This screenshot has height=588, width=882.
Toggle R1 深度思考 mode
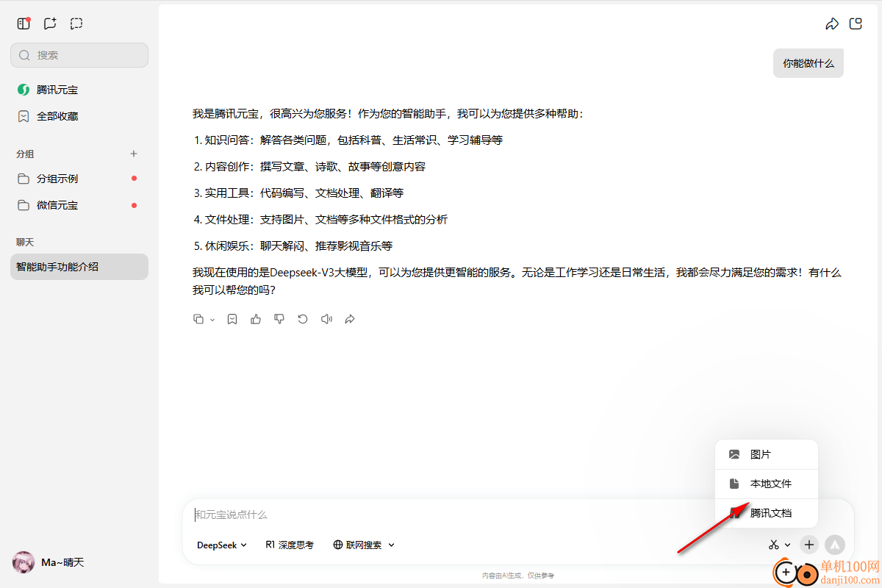(x=290, y=545)
